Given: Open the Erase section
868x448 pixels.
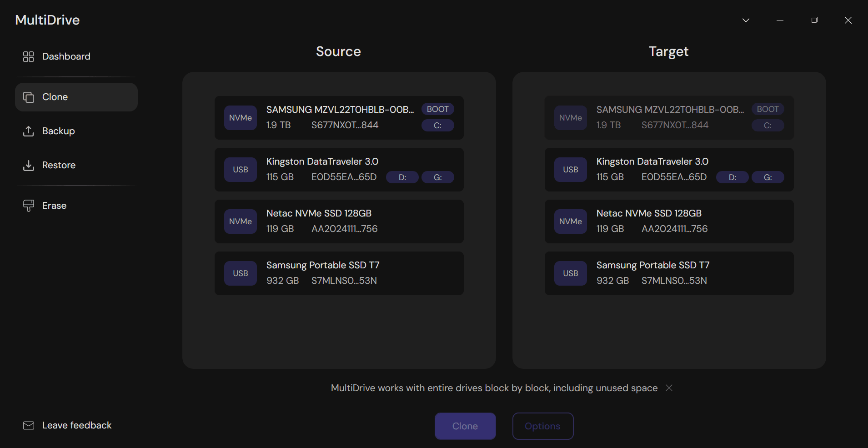Looking at the screenshot, I should click(x=76, y=206).
